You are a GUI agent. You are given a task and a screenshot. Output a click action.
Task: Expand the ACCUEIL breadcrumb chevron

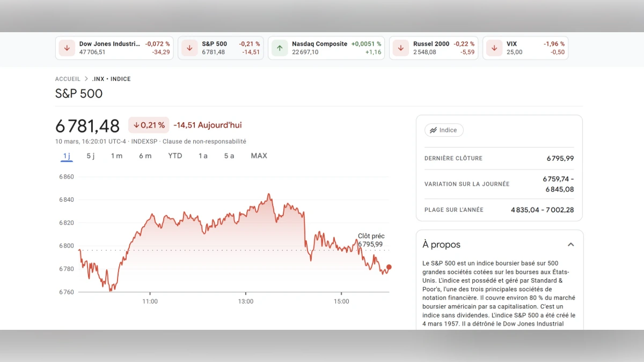tap(86, 79)
